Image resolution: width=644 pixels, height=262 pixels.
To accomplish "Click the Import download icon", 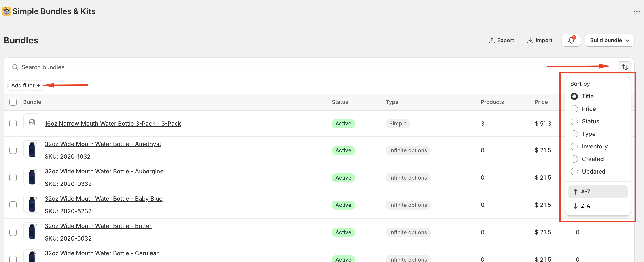I will tap(530, 40).
